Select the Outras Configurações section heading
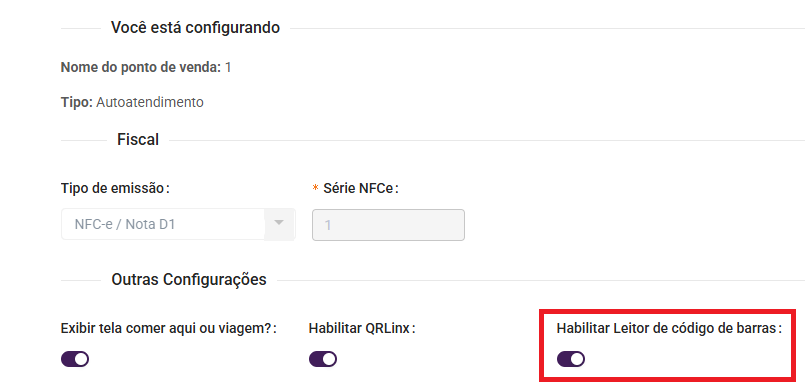 [x=189, y=280]
